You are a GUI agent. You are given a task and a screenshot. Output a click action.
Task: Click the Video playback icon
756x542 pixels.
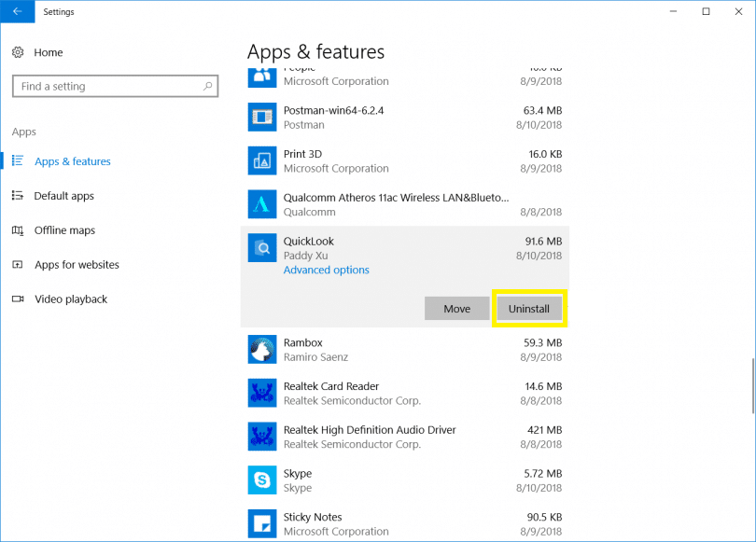(18, 299)
